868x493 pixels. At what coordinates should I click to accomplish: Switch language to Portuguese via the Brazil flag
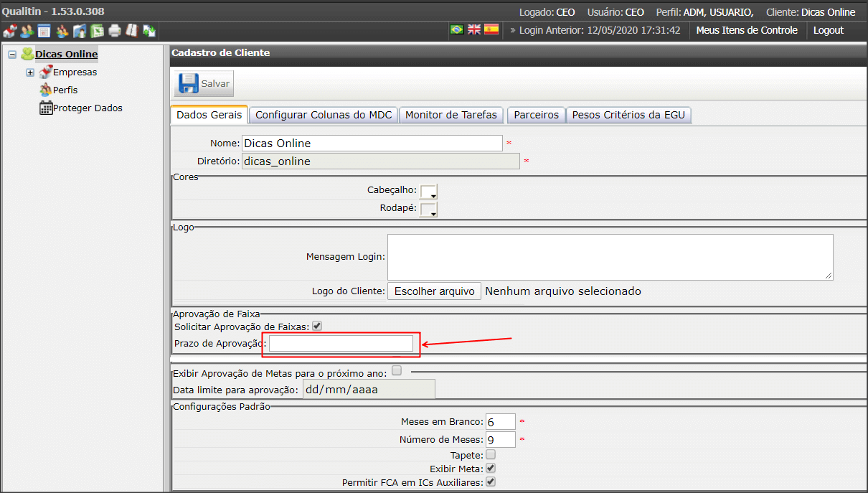click(456, 29)
